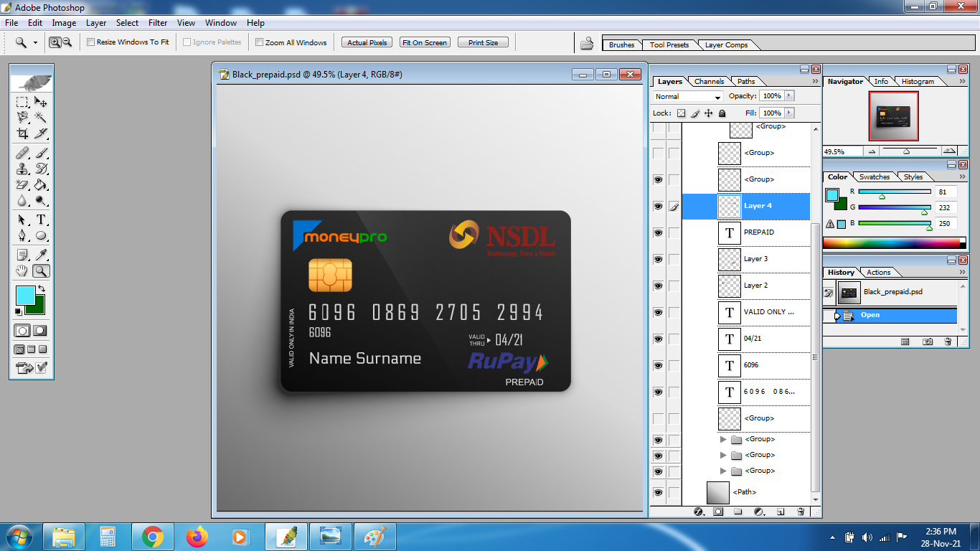Open Firefox from the taskbar

196,537
